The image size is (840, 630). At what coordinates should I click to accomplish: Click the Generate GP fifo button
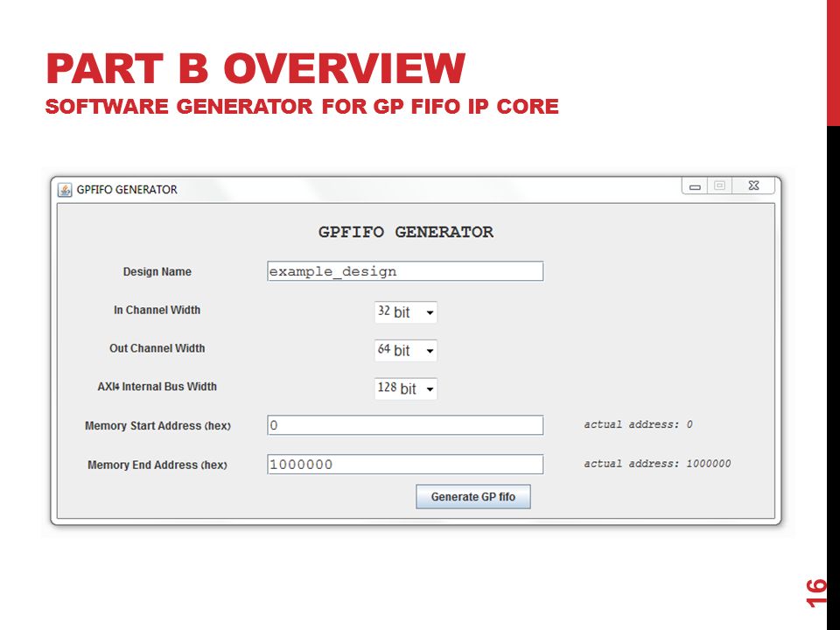473,497
